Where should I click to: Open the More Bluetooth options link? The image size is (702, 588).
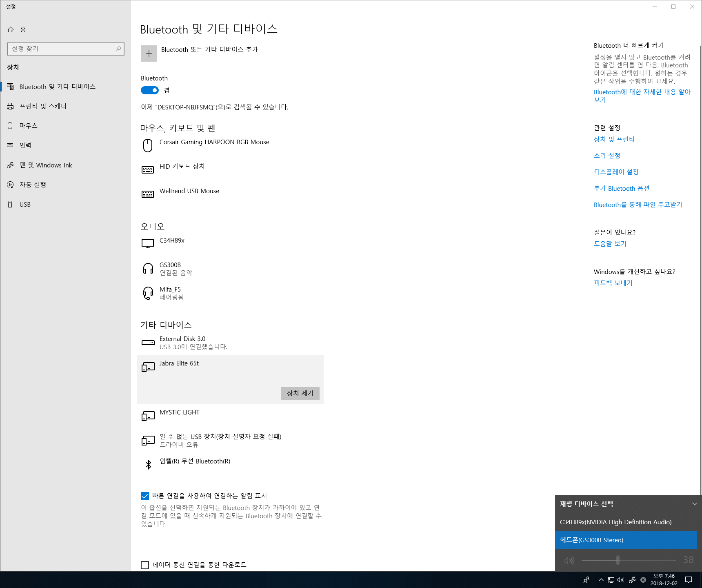[x=622, y=188]
